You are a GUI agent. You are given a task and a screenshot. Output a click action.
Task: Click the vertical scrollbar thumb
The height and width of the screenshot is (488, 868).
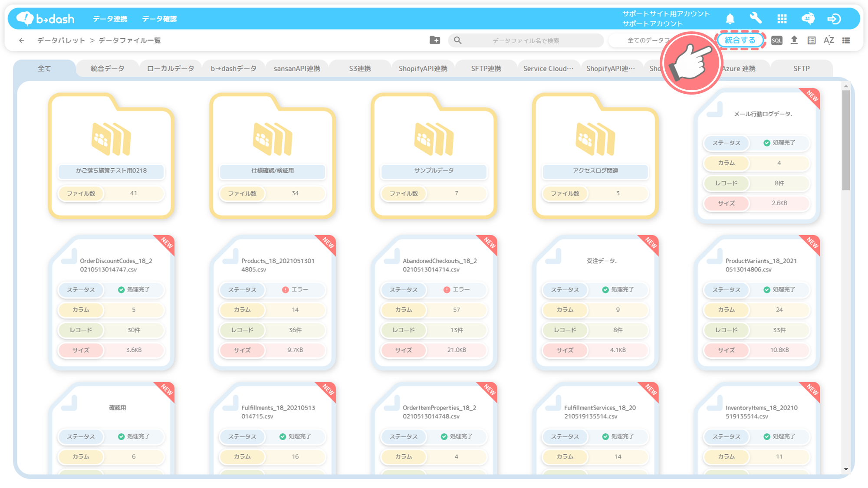click(x=846, y=140)
